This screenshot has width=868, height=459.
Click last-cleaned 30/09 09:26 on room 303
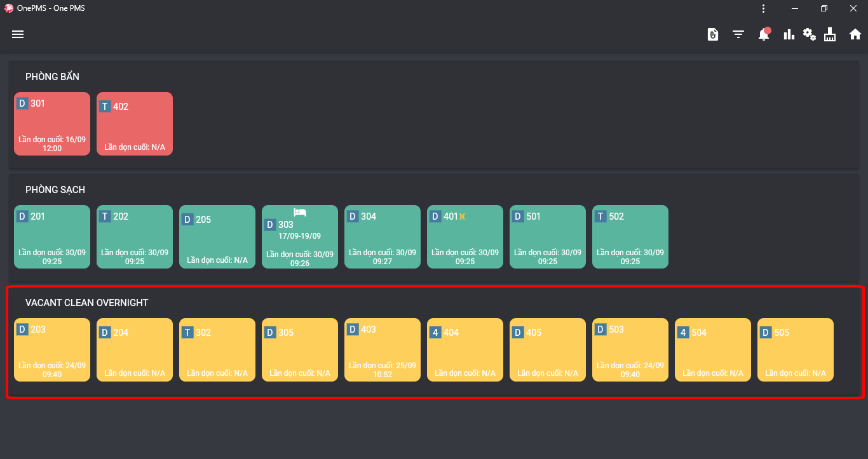[x=300, y=259]
